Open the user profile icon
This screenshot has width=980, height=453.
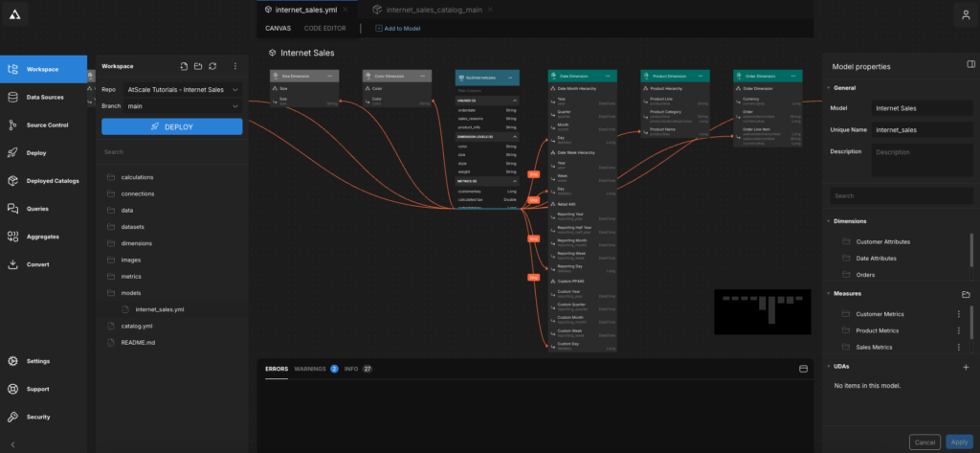click(x=964, y=13)
